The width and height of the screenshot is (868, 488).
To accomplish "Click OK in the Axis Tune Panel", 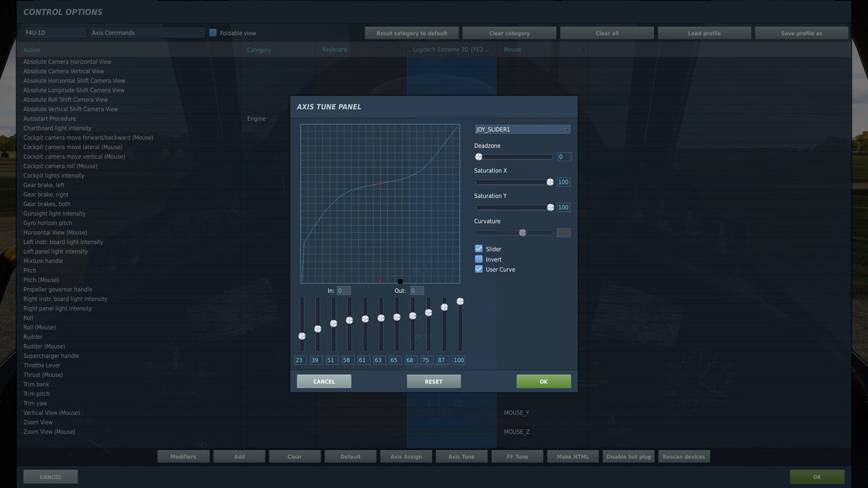I will [x=543, y=382].
